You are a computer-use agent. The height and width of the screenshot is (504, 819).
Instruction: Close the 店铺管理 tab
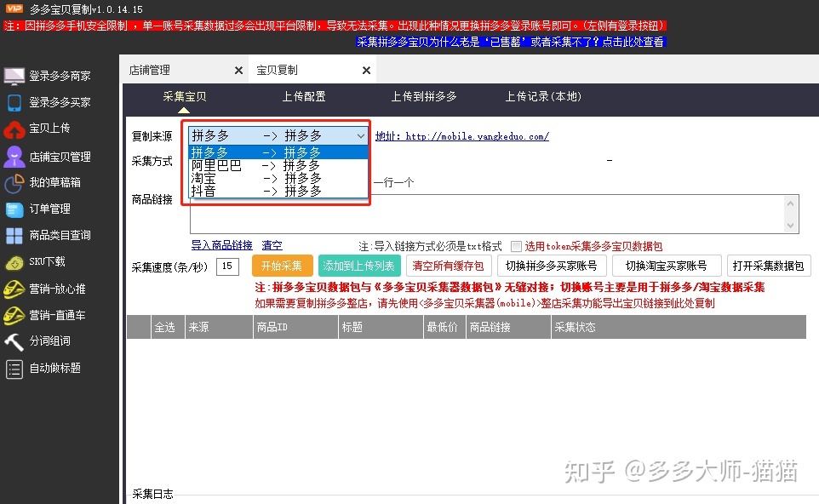coord(238,70)
